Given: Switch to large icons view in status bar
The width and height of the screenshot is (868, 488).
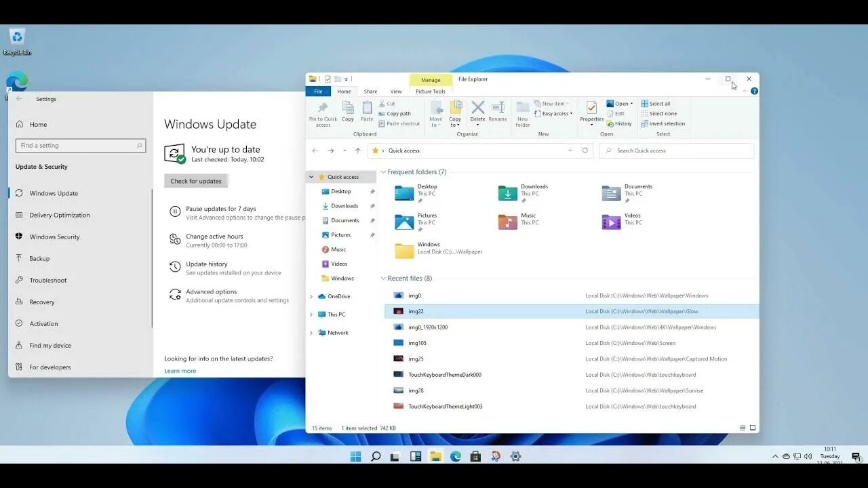Looking at the screenshot, I should tap(753, 428).
